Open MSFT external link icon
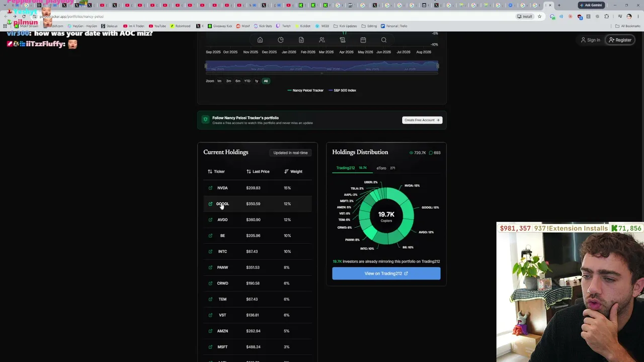This screenshot has height=362, width=644. point(210,347)
